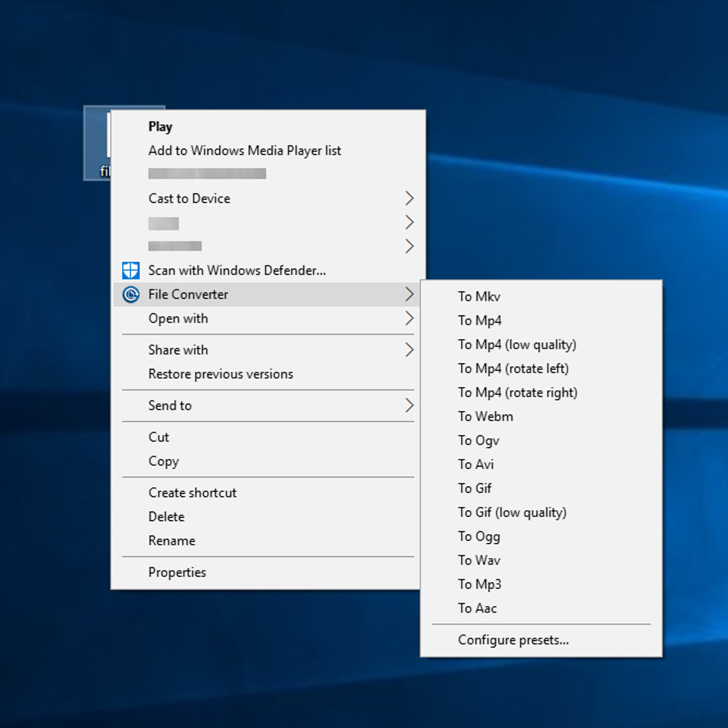The width and height of the screenshot is (728, 728).
Task: Choose Rename from the context menu
Action: 172,541
